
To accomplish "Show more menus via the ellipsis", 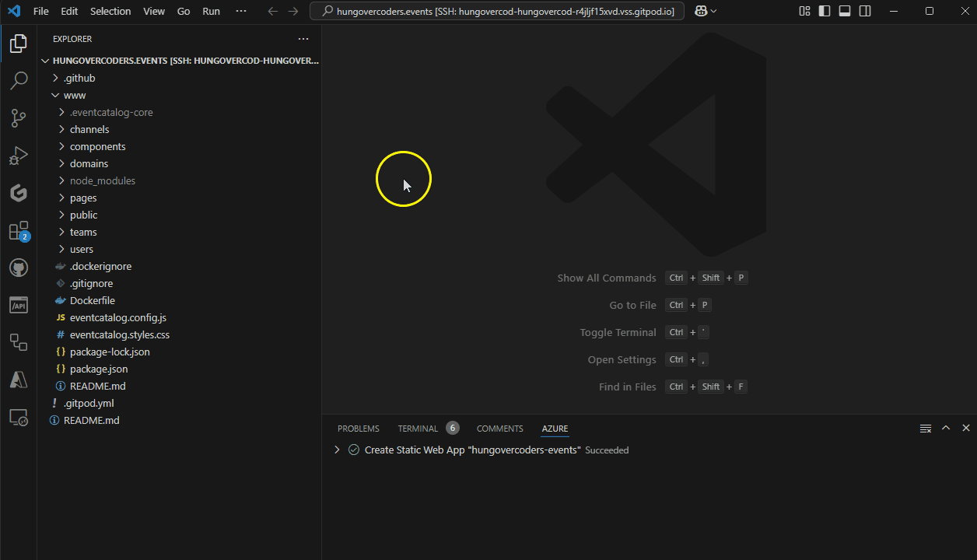I will click(x=240, y=11).
